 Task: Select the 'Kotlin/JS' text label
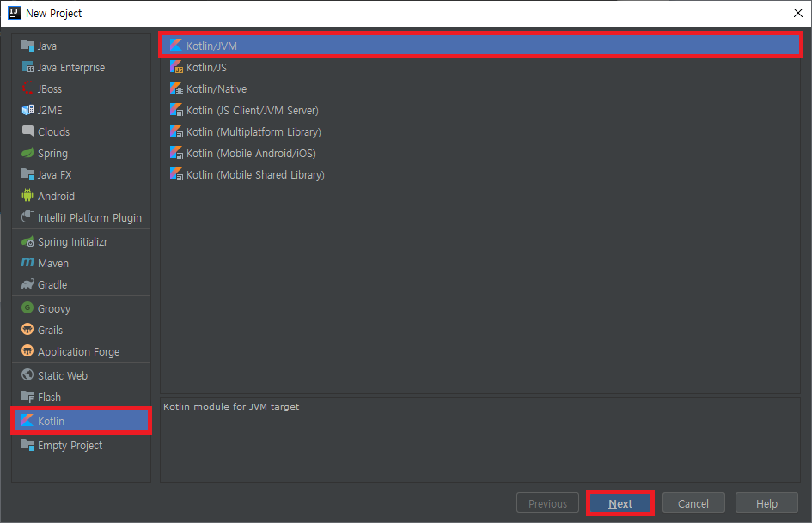pyautogui.click(x=206, y=67)
